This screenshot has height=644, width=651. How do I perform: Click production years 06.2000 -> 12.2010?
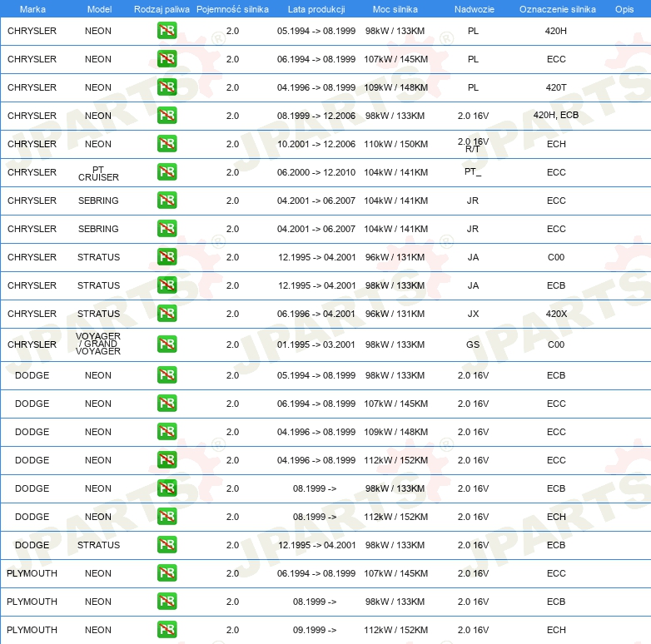[316, 172]
